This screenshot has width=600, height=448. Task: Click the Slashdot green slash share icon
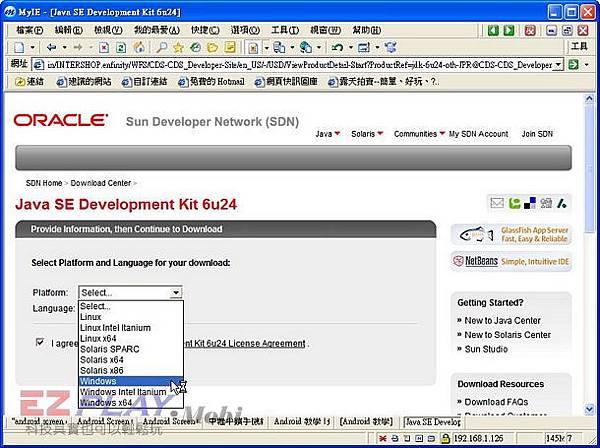click(x=561, y=203)
